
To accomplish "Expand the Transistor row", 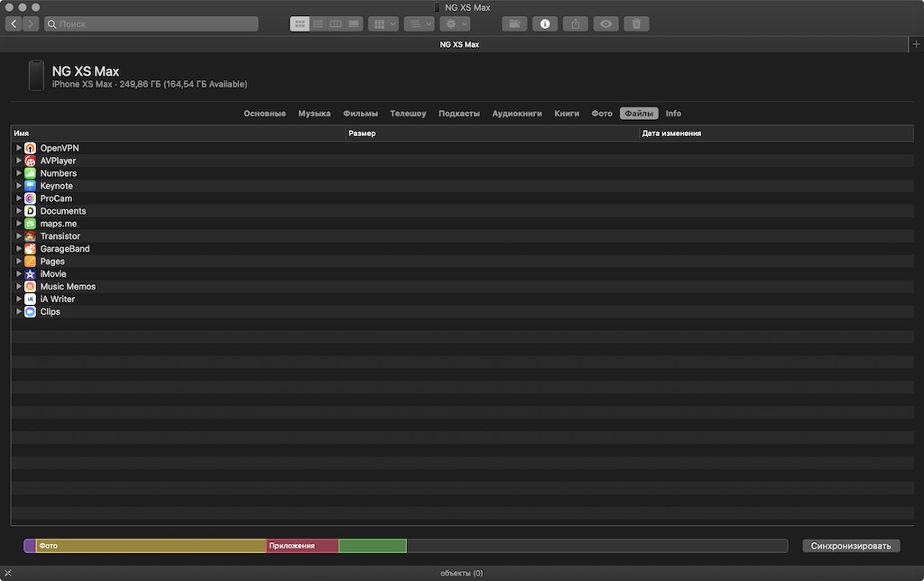I will click(18, 235).
